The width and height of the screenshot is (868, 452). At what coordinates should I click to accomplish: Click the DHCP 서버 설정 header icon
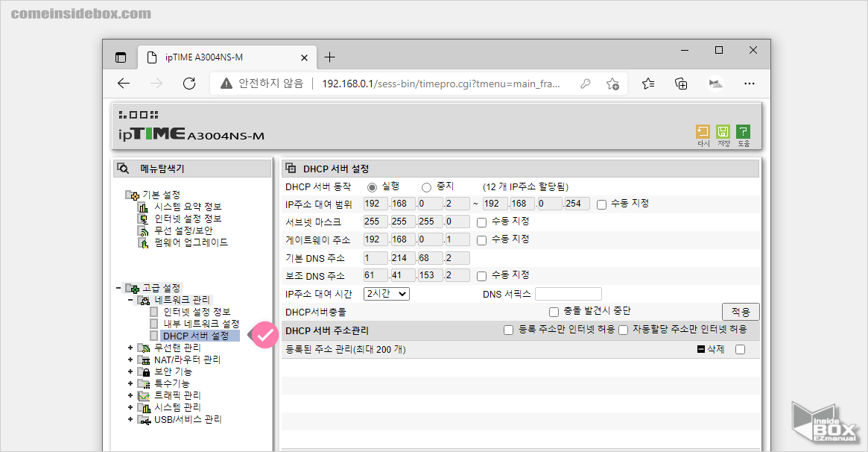291,169
